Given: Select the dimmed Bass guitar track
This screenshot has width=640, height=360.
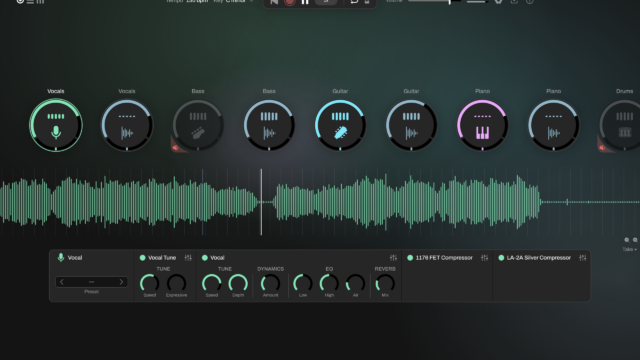Looking at the screenshot, I should tap(198, 125).
